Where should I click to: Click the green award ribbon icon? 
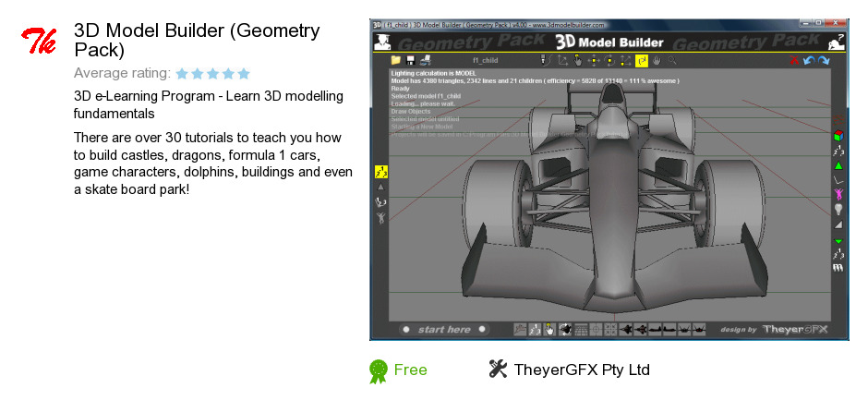(x=379, y=371)
